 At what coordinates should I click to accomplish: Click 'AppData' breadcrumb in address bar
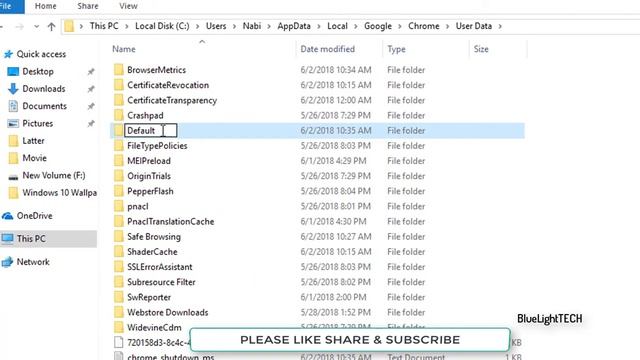tap(294, 26)
